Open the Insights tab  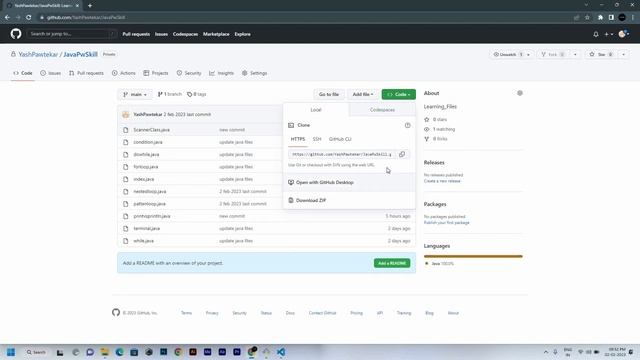(222, 73)
